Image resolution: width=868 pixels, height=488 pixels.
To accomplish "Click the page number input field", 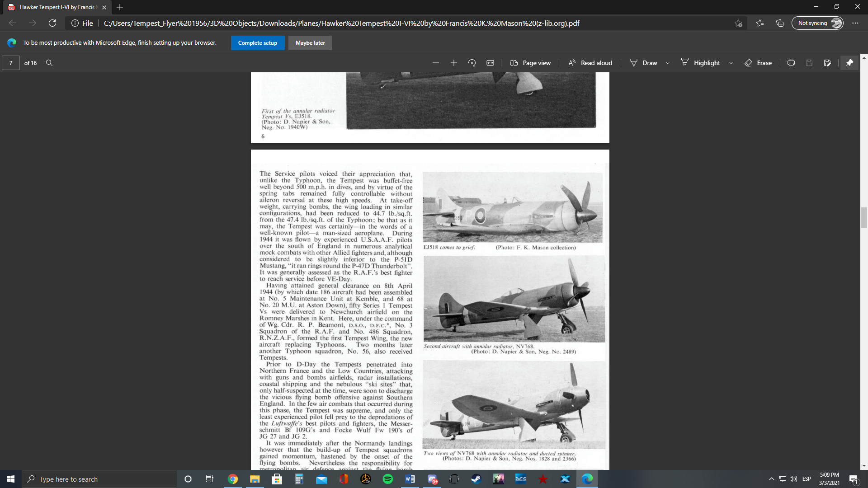I will pos(11,63).
